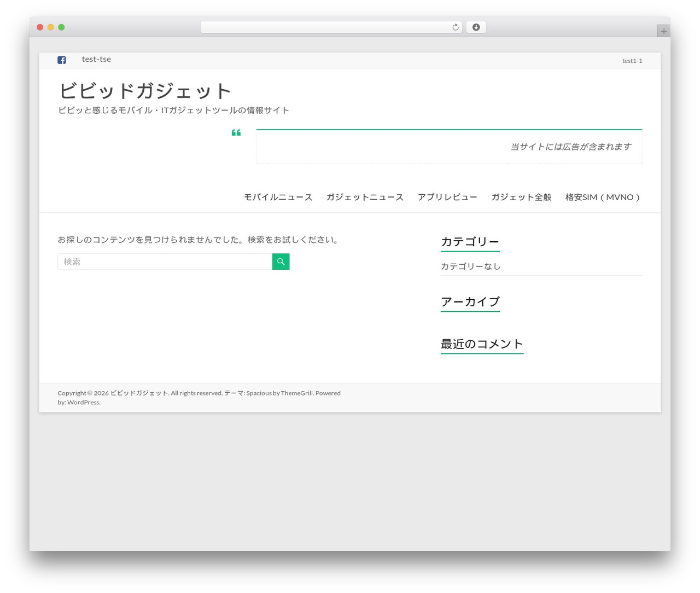
Task: Open the Facebook icon link
Action: [x=62, y=60]
